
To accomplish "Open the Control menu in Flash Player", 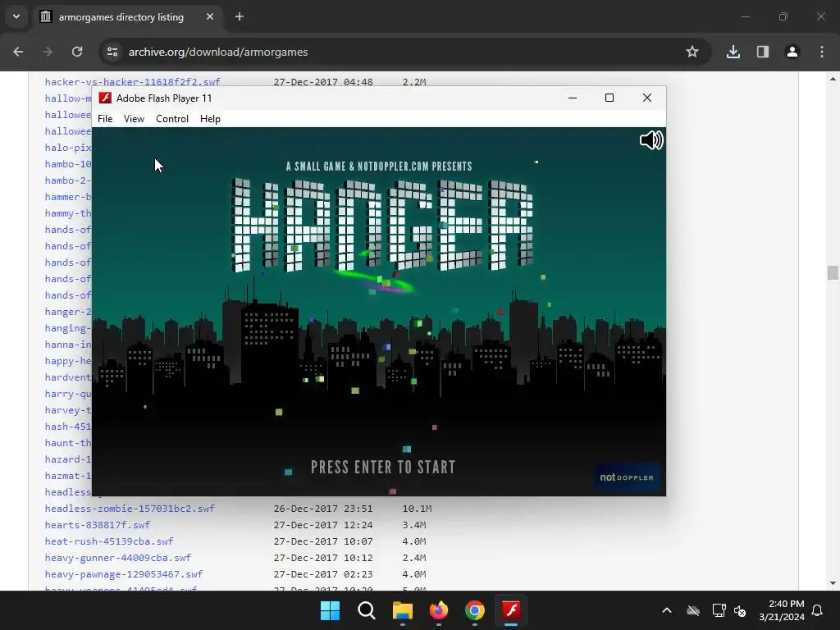I will tap(172, 119).
